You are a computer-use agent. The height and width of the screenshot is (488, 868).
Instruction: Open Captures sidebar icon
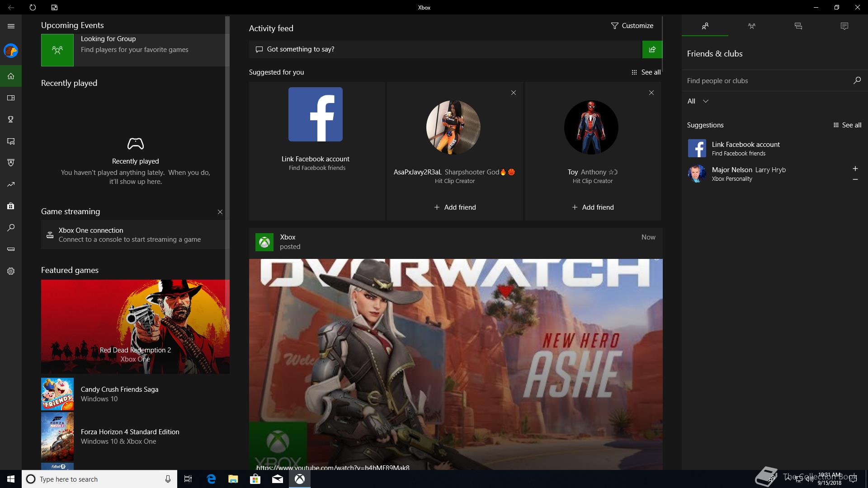pos(11,141)
